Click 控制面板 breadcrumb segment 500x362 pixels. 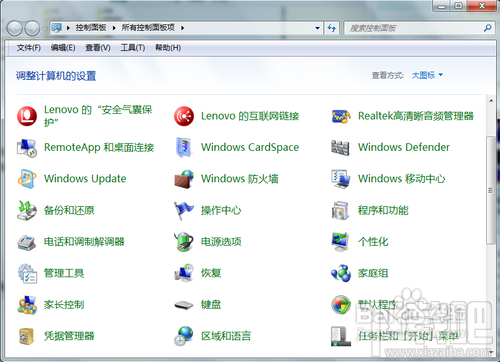(91, 28)
